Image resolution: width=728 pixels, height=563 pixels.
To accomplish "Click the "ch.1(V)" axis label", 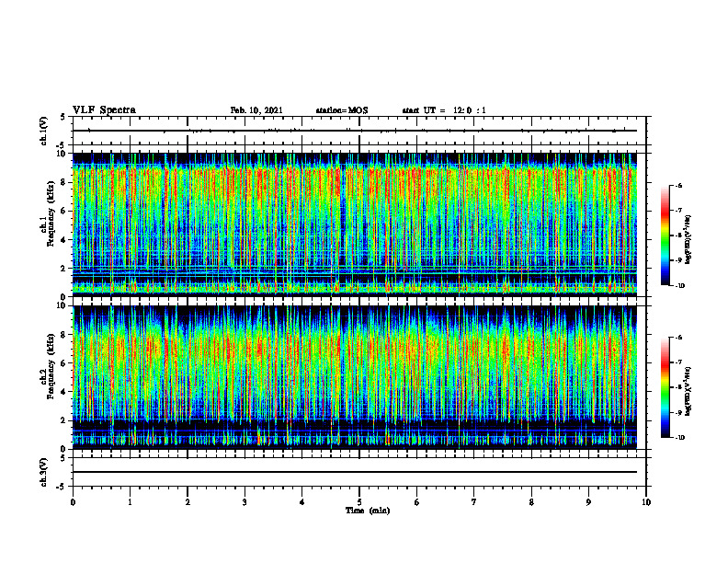I will 44,131.
